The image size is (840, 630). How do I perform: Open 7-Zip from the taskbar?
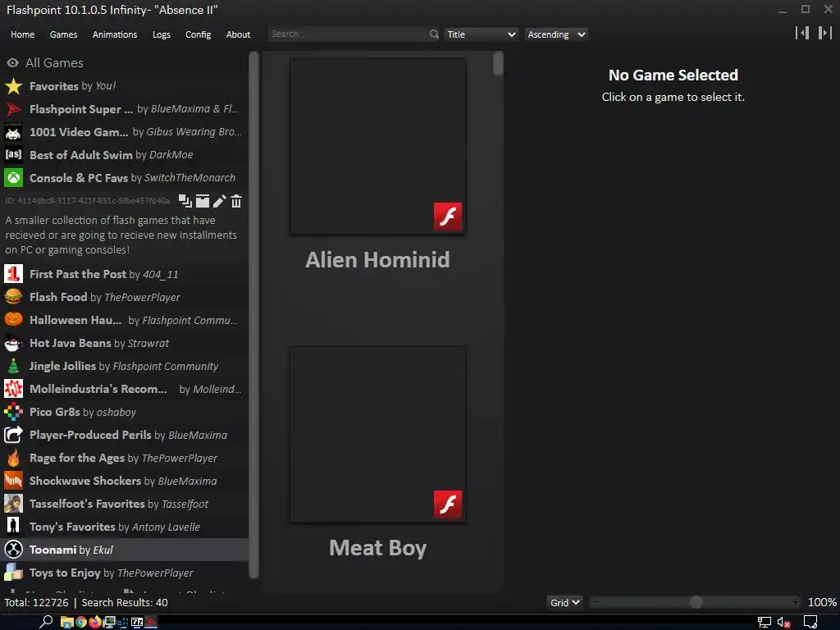[x=137, y=622]
